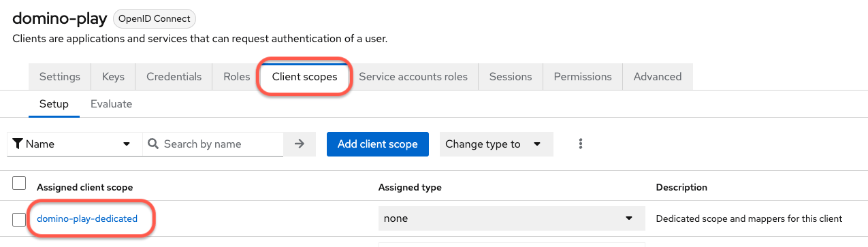Click the OpenID Connect badge

tap(155, 18)
